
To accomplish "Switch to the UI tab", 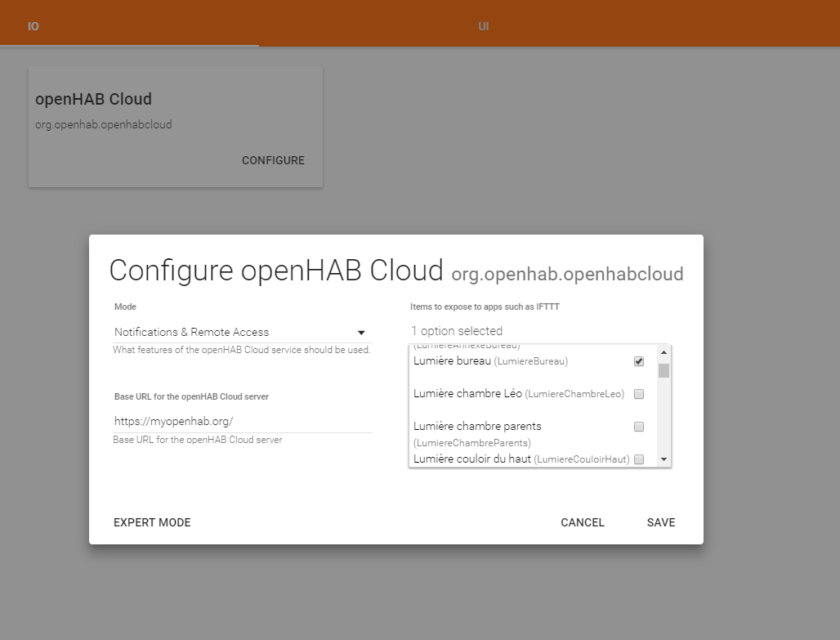I will 483,26.
